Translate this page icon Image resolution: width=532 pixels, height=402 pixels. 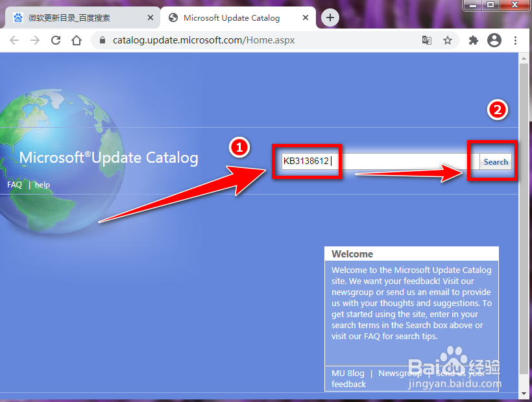tap(426, 40)
